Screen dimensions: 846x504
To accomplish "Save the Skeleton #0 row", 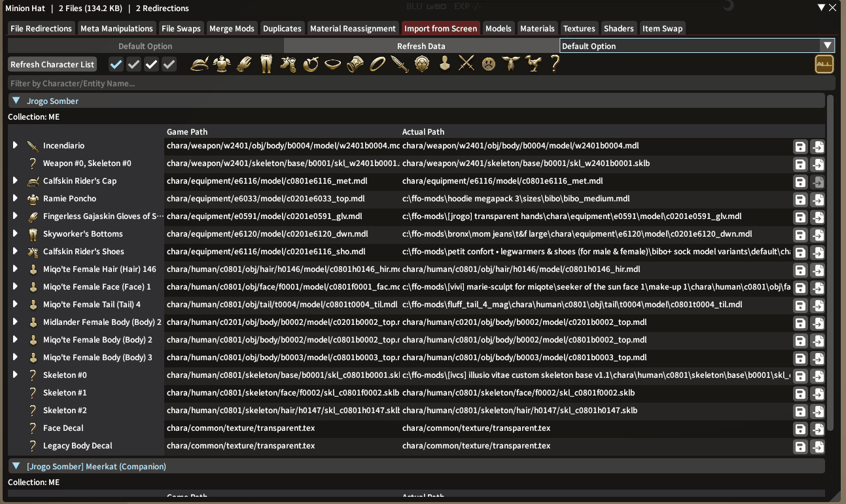I will coord(800,376).
